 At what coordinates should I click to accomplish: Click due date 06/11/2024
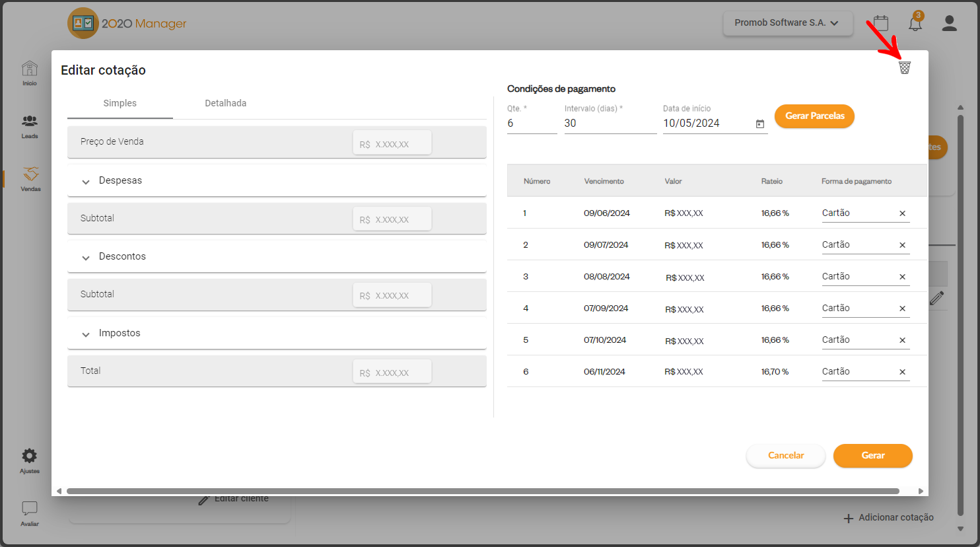point(604,372)
